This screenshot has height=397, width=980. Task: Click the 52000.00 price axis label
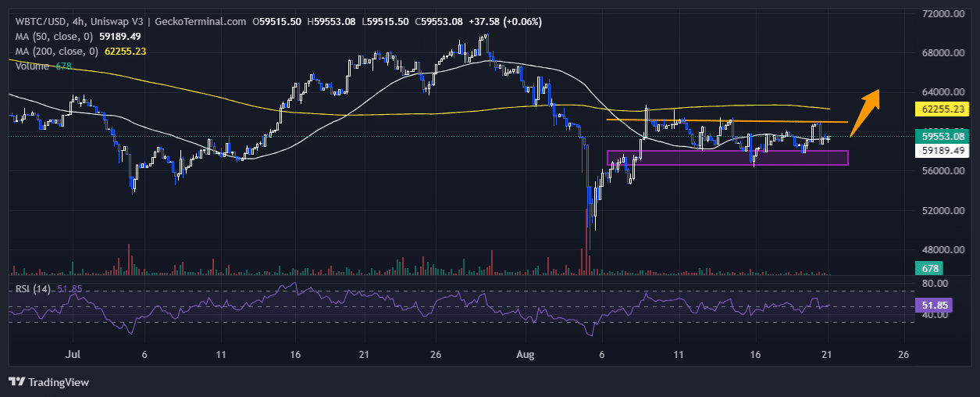(945, 210)
